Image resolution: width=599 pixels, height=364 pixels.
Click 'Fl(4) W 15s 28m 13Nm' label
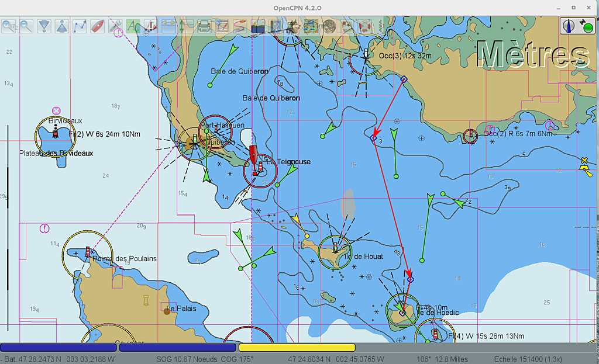[486, 336]
